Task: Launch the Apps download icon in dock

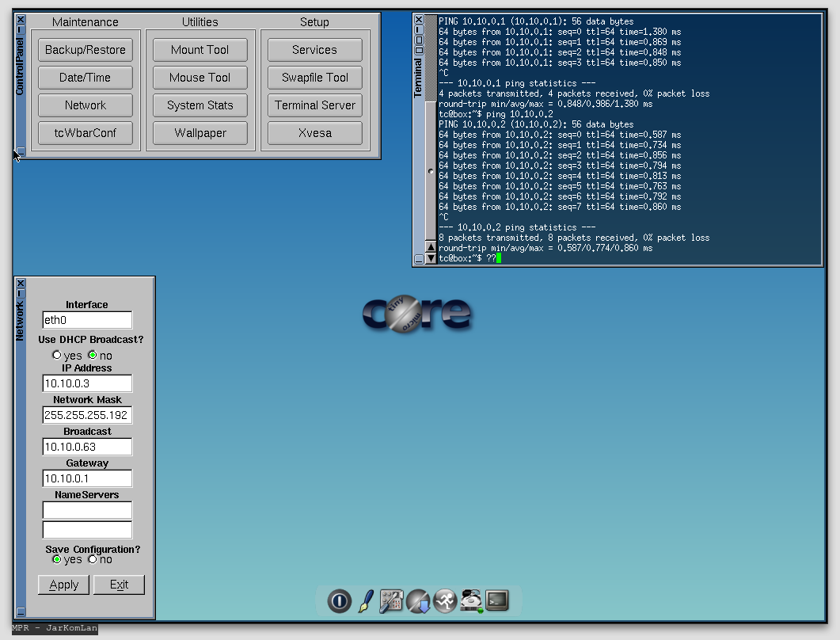Action: 418,601
